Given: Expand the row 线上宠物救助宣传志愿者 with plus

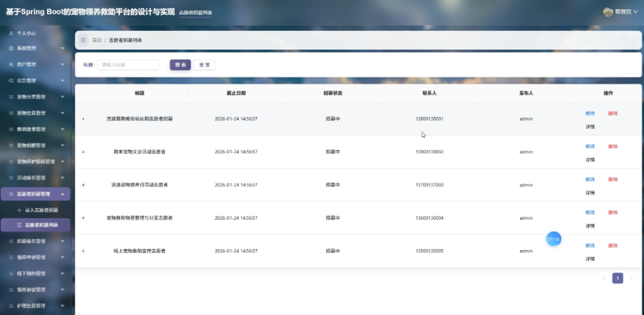Looking at the screenshot, I should pyautogui.click(x=84, y=251).
